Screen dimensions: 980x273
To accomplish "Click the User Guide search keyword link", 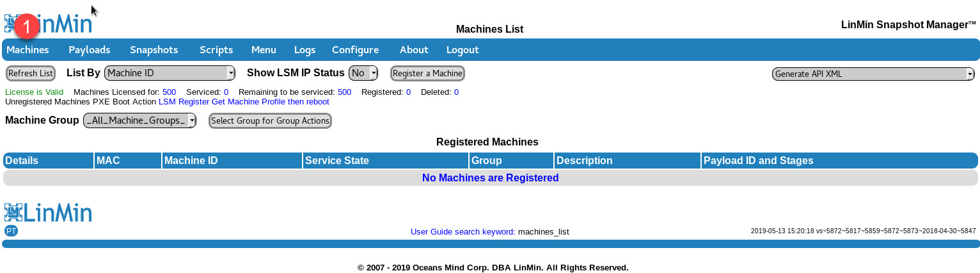I will [462, 231].
